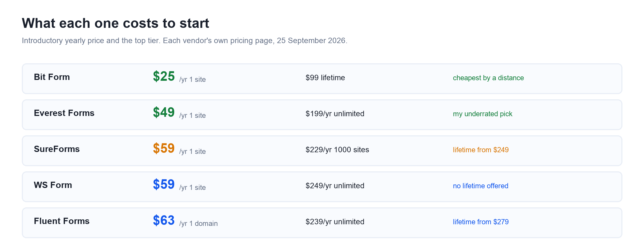The image size is (644, 251).
Task: Click the note "lifetime from $279"
Action: pyautogui.click(x=481, y=222)
